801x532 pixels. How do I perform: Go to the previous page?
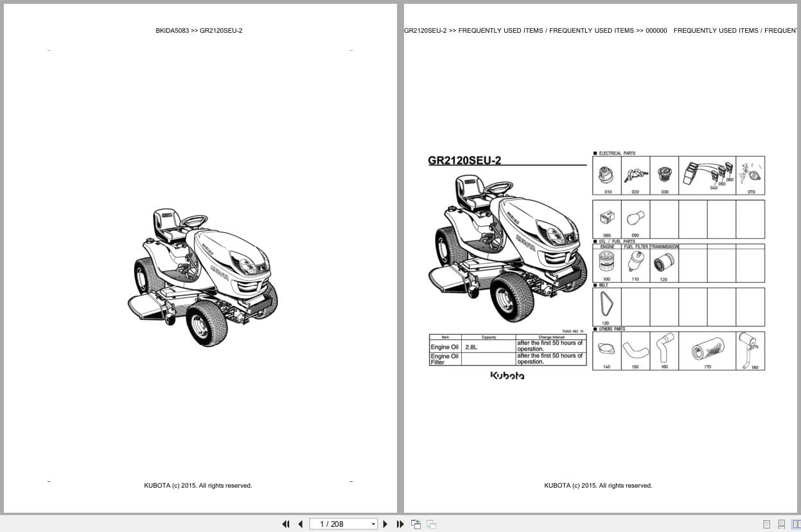click(300, 524)
